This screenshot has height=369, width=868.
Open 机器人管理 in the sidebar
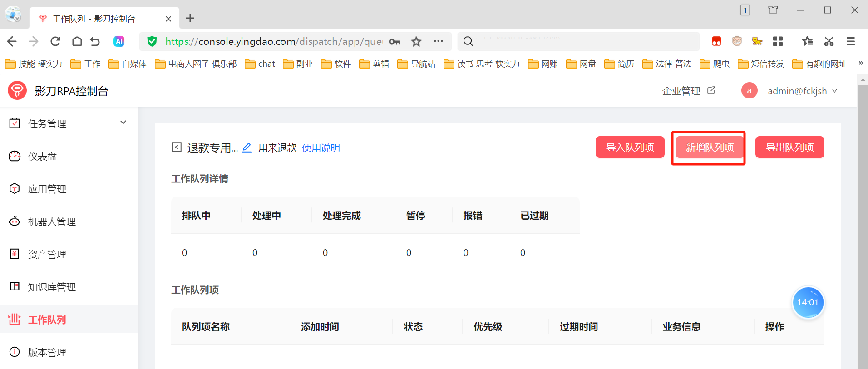click(69, 221)
